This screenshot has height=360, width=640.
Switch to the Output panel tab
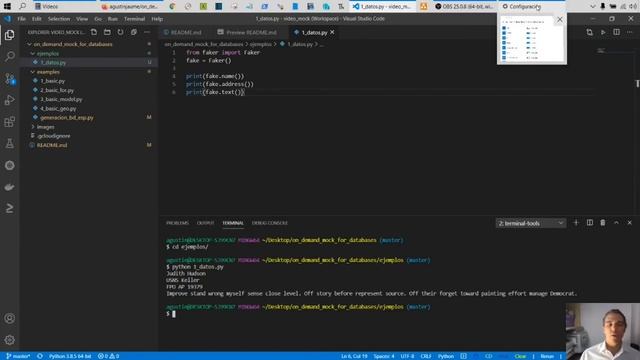(x=205, y=223)
